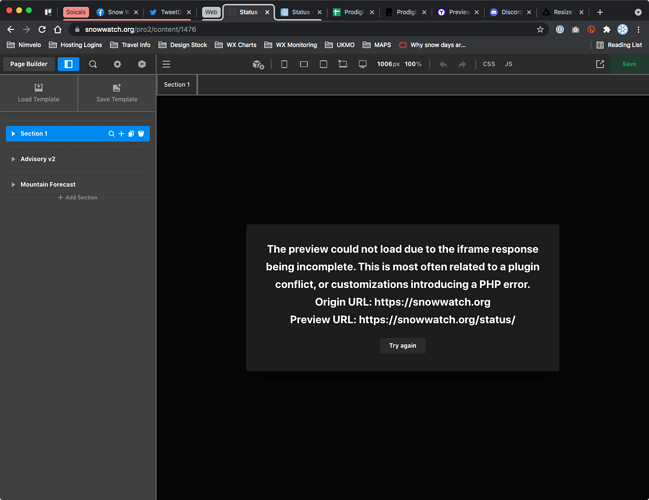
Task: Open the Travel Info bookmark folder
Action: coord(130,45)
